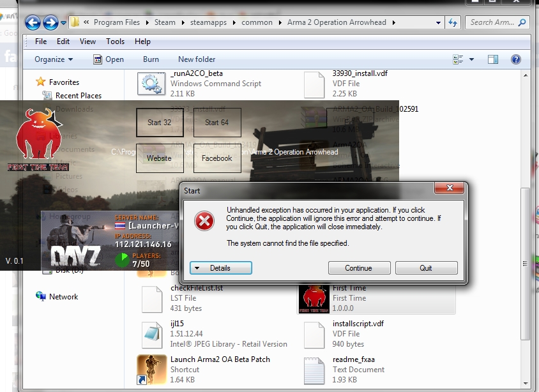Click the red error X icon

pyautogui.click(x=204, y=221)
